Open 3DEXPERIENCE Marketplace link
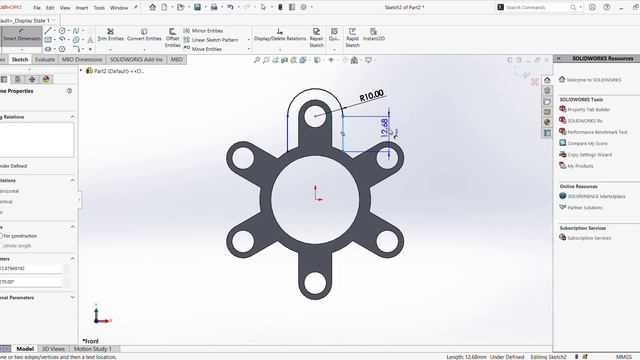Image resolution: width=640 pixels, height=360 pixels. coord(596,196)
